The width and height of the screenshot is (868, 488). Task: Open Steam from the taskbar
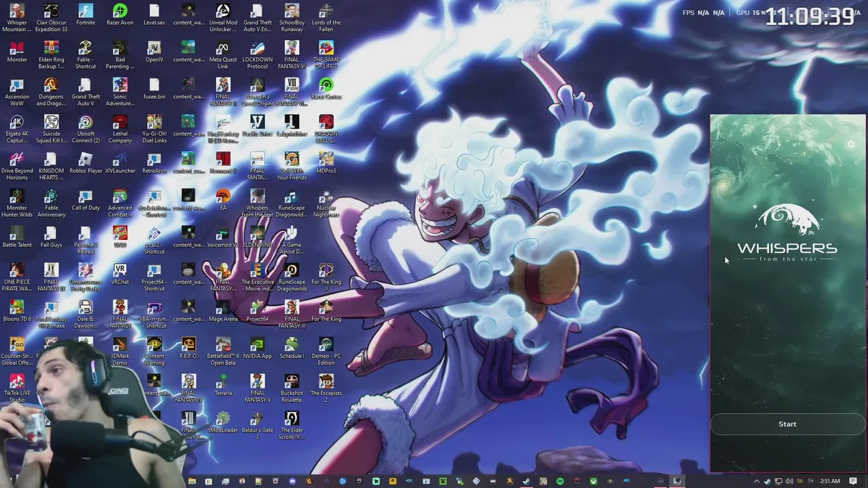(x=526, y=481)
